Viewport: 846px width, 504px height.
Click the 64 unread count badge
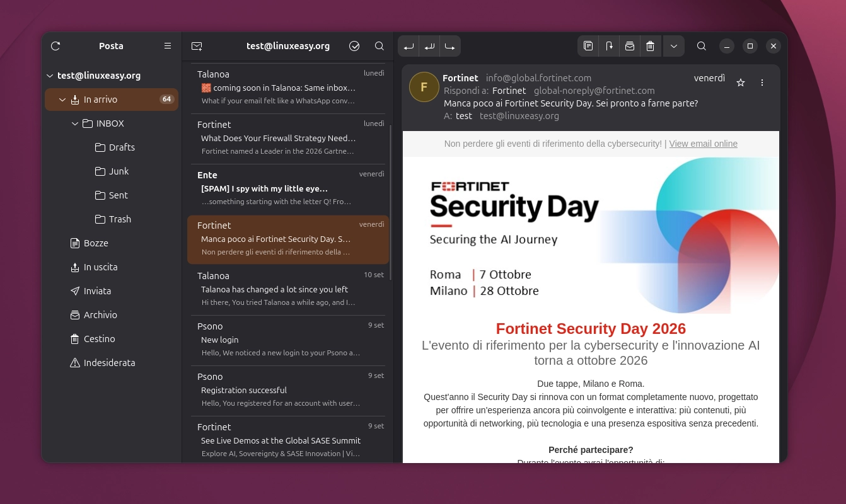[166, 100]
